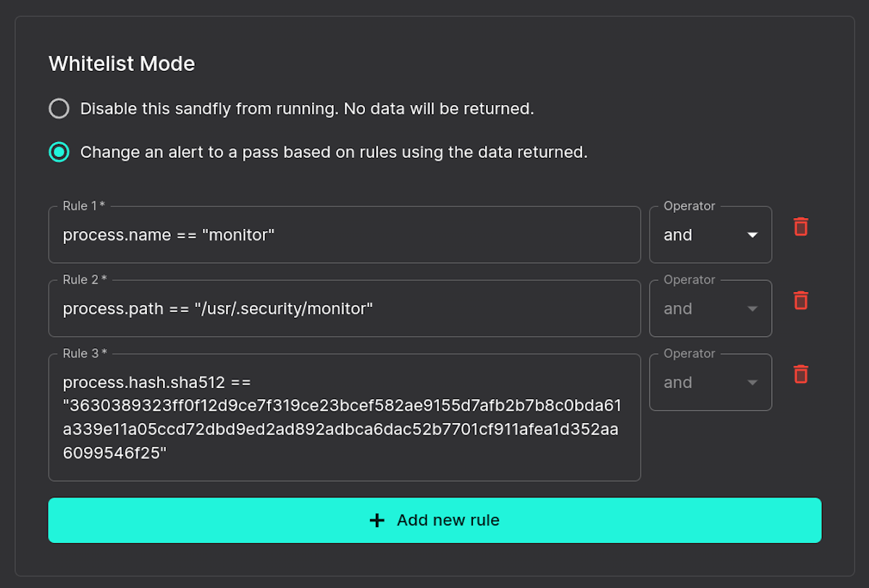Click the greyed arrow in Rule 3's Operator box

click(752, 383)
